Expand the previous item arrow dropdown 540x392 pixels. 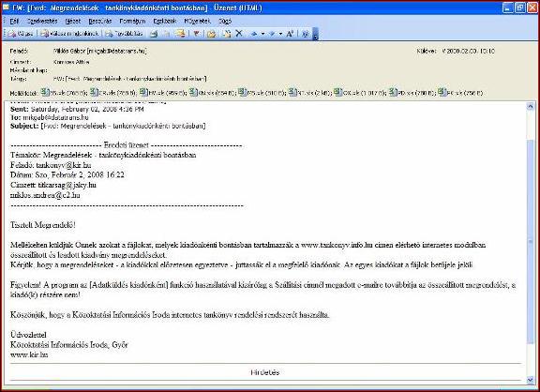point(262,34)
